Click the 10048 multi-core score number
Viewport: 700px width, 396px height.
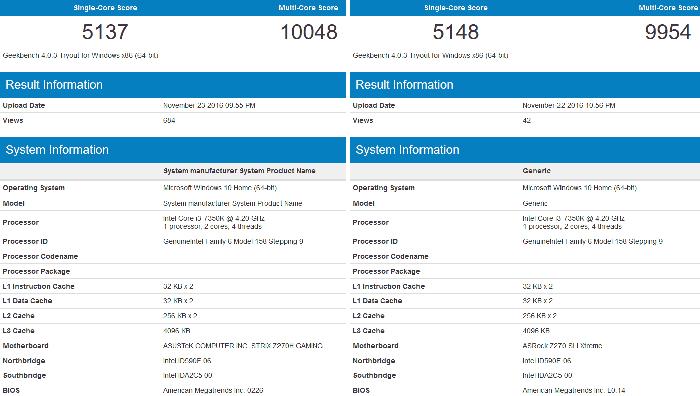point(308,32)
